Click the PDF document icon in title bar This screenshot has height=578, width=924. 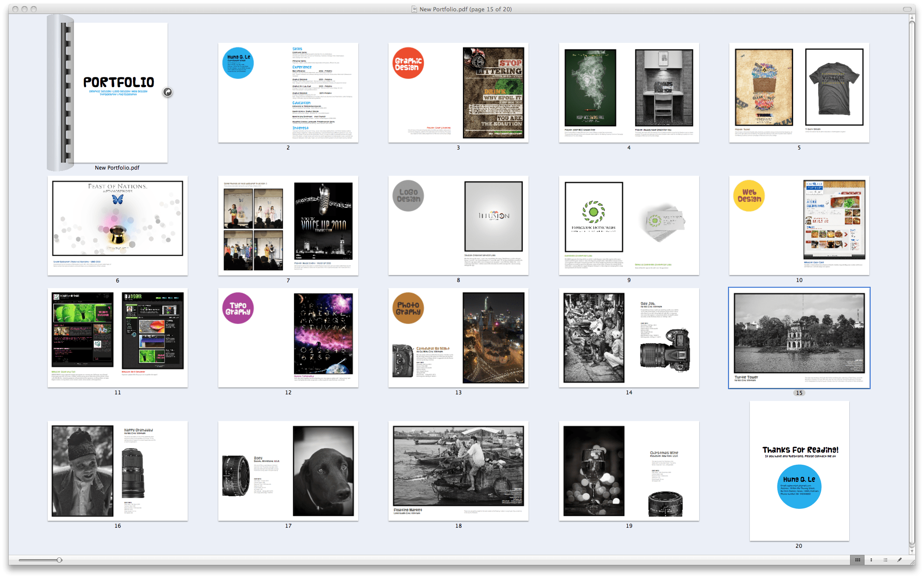414,9
